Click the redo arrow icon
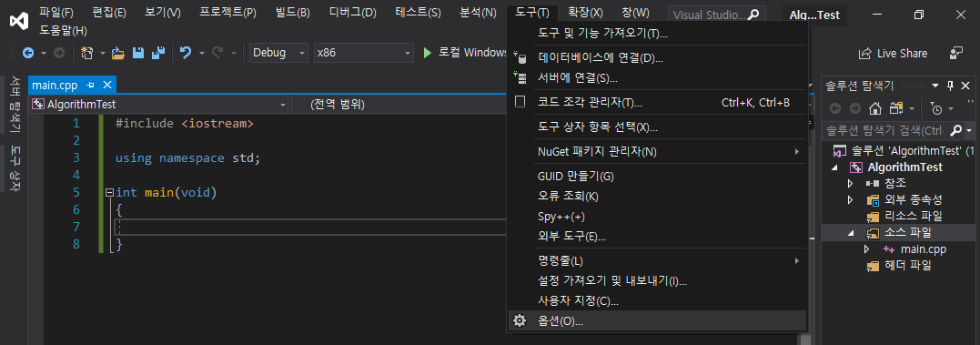The width and height of the screenshot is (980, 345). click(217, 53)
